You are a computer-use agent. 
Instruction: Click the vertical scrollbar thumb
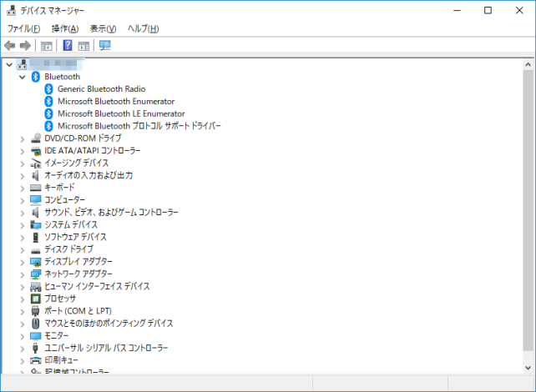pos(528,210)
